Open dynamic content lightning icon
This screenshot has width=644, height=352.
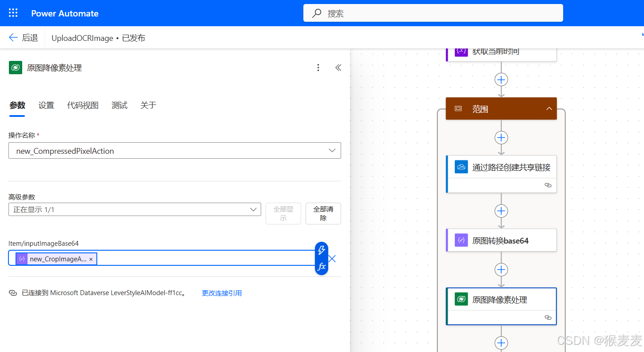pyautogui.click(x=322, y=250)
